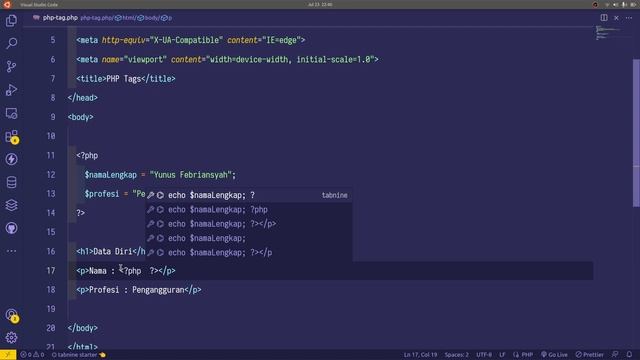Click the vertical editor scrollbar
The width and height of the screenshot is (640, 360).
click(x=636, y=133)
